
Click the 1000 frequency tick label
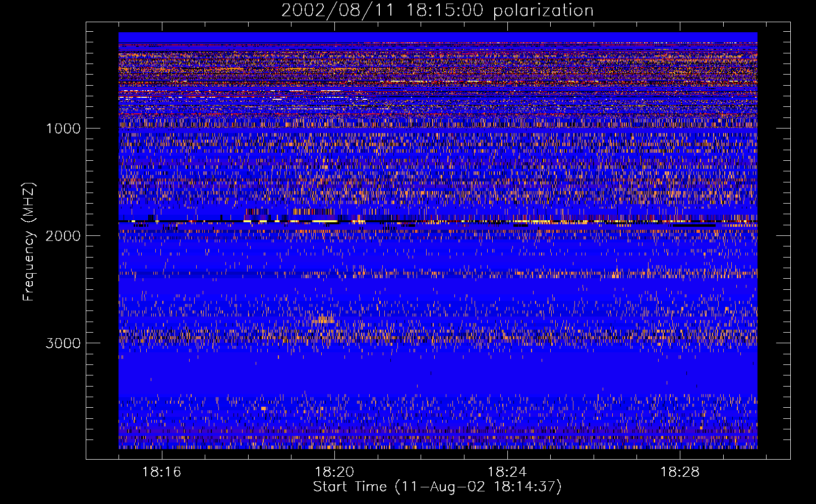pyautogui.click(x=63, y=129)
